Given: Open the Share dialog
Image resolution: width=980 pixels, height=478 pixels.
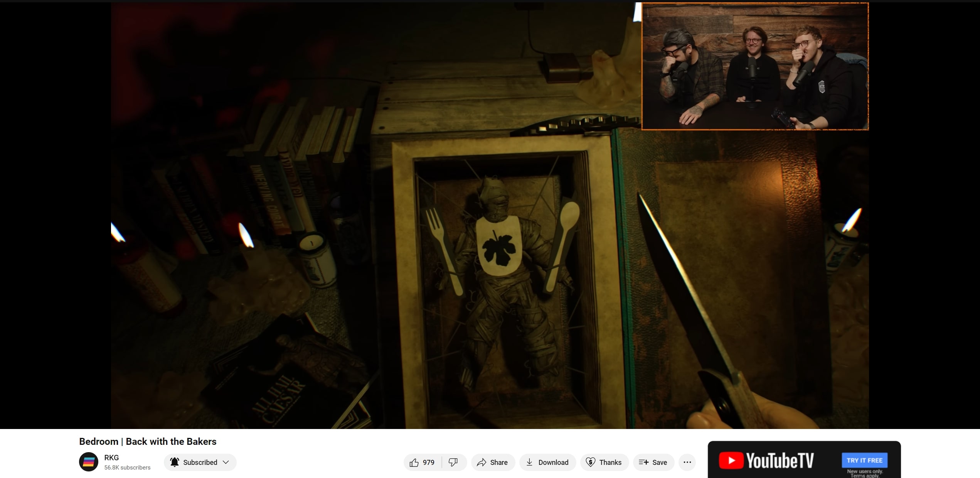Looking at the screenshot, I should coord(493,462).
